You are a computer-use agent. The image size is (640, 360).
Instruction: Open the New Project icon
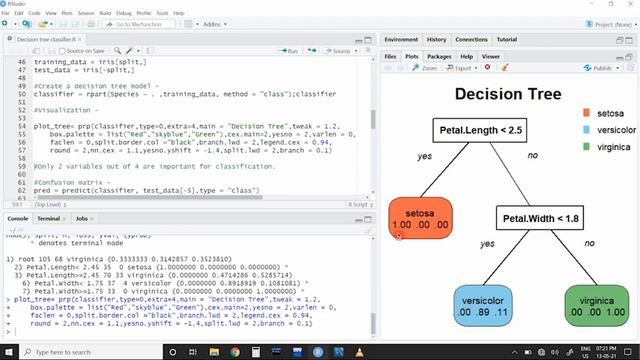point(27,24)
